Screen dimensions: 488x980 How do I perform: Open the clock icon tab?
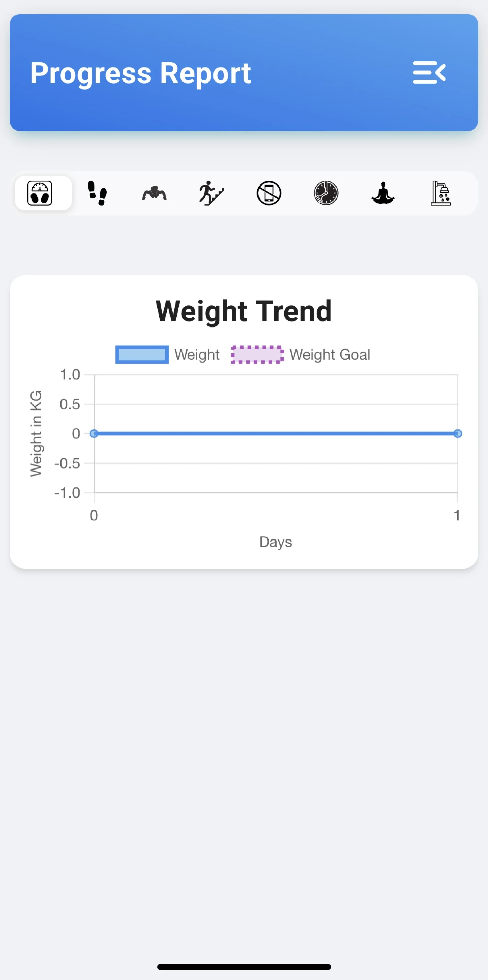tap(326, 193)
